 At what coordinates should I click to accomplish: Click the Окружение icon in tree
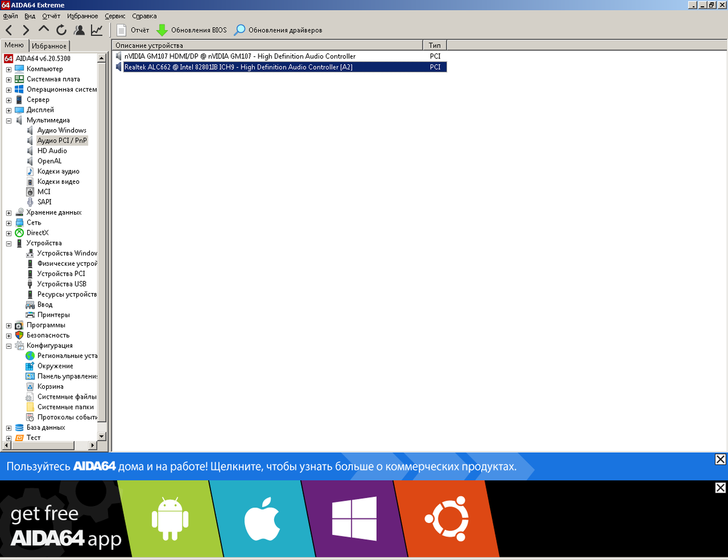(x=30, y=366)
